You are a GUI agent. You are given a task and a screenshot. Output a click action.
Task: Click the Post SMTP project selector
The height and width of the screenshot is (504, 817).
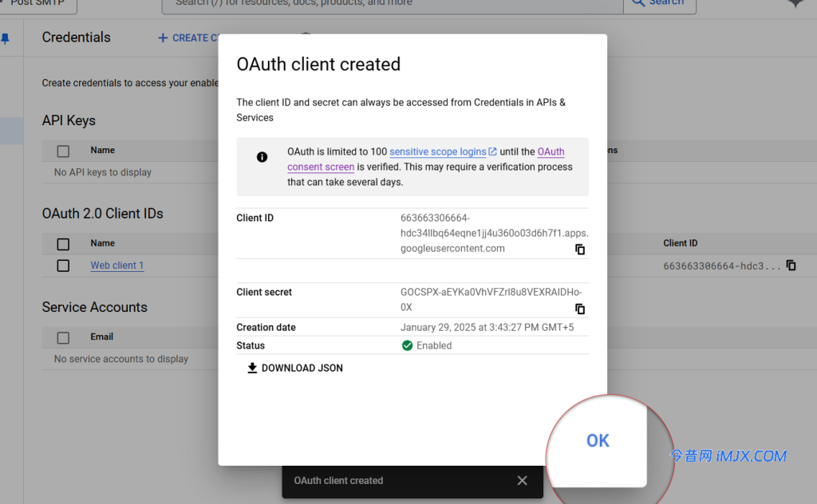38,4
